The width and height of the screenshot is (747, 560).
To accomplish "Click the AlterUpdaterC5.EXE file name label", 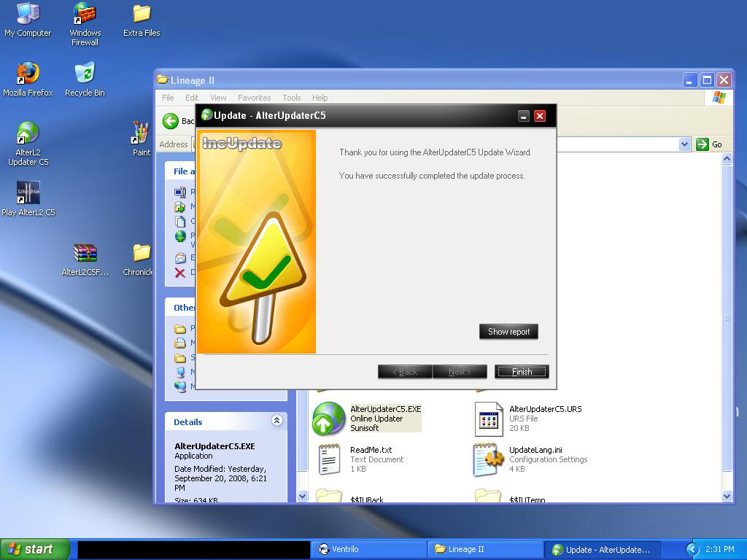I will tap(386, 409).
